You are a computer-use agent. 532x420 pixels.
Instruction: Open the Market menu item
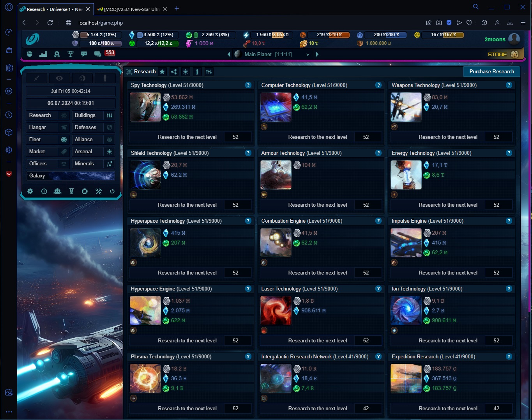pos(48,151)
